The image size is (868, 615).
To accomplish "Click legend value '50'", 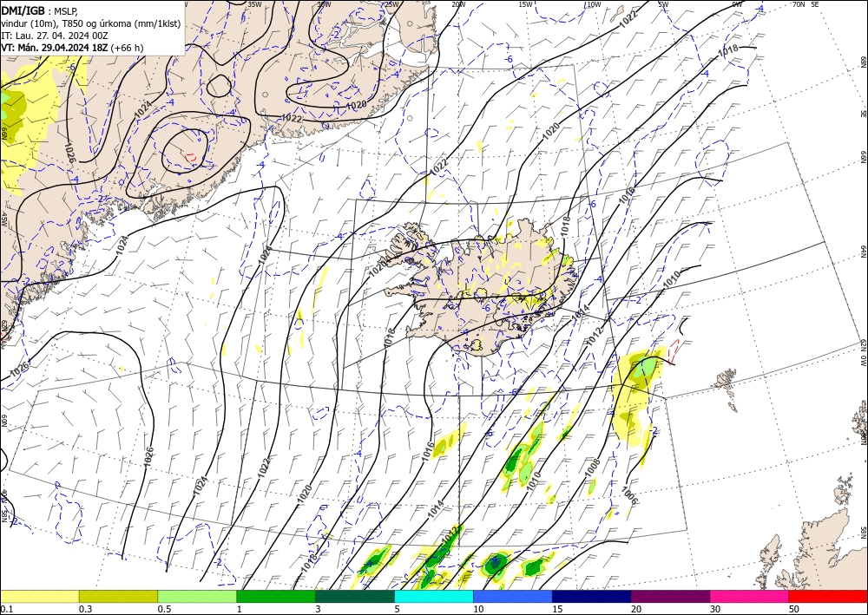I will [x=794, y=609].
